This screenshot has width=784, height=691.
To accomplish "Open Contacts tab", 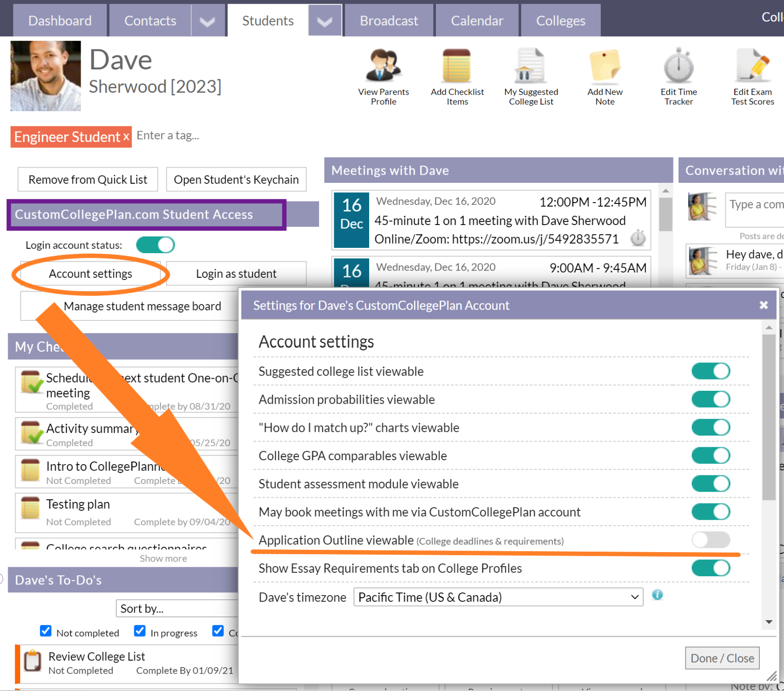I will [x=150, y=21].
